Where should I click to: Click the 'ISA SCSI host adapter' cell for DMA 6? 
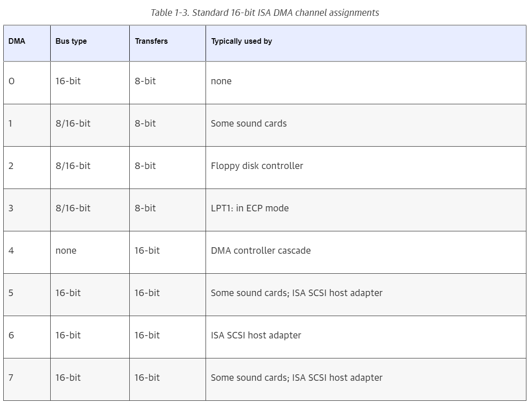pos(366,337)
